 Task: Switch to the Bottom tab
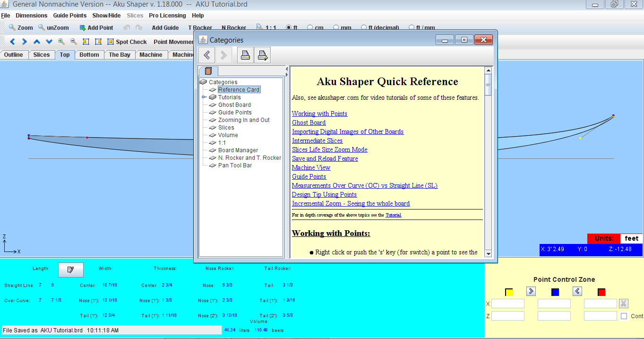[89, 55]
